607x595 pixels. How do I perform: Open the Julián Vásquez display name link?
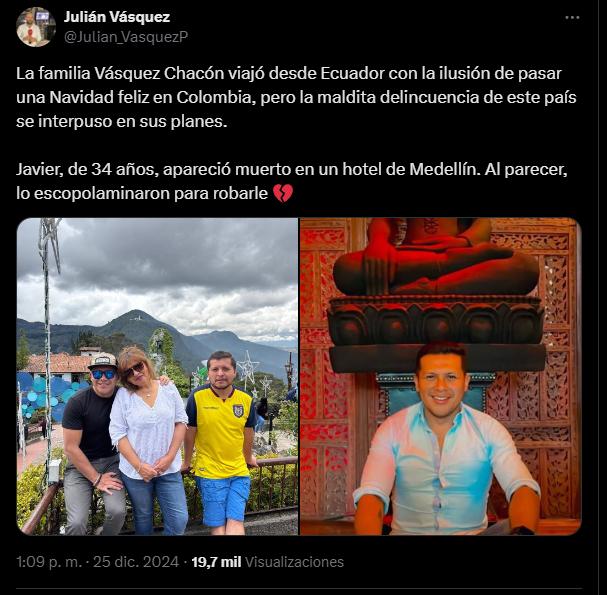117,17
